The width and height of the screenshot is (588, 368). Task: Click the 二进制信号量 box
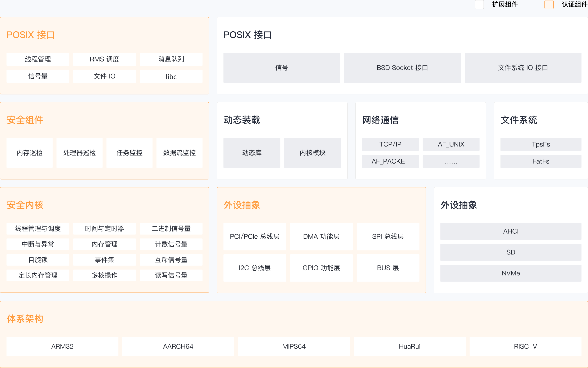[x=171, y=229]
